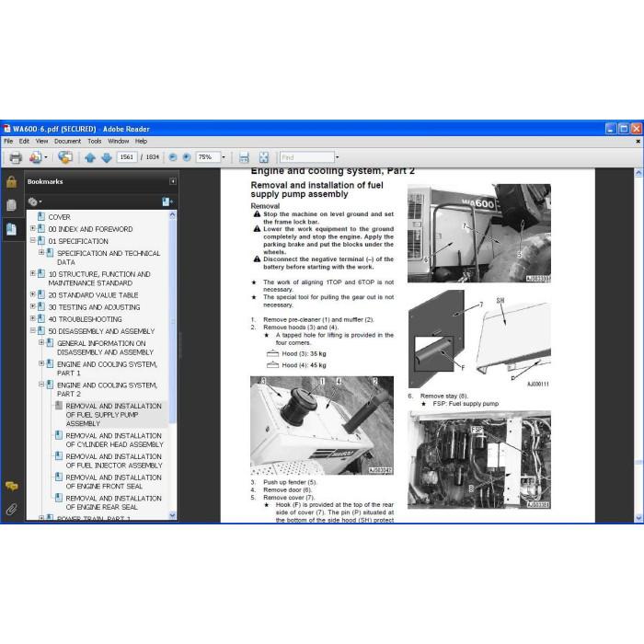Click the fuel supply pump photo
Screen dimensions: 644x644
click(x=479, y=460)
